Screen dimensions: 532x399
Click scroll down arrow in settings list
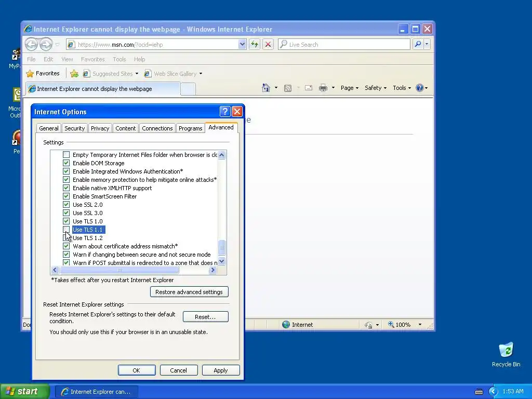[x=221, y=261]
